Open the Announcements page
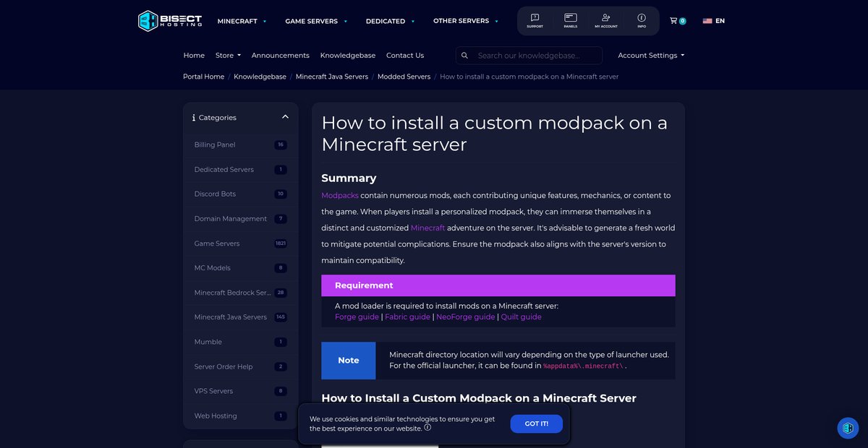The image size is (868, 448). pyautogui.click(x=280, y=56)
